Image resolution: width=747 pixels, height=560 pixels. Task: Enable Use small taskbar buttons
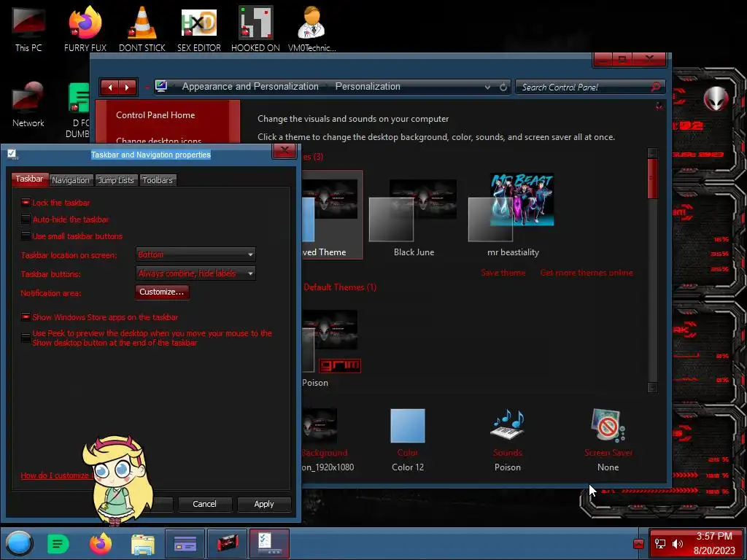click(26, 236)
